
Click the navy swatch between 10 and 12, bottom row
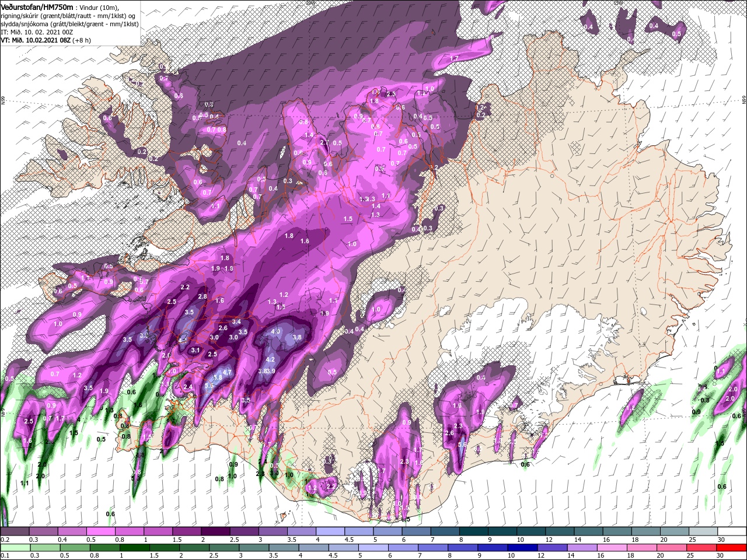pos(521,547)
